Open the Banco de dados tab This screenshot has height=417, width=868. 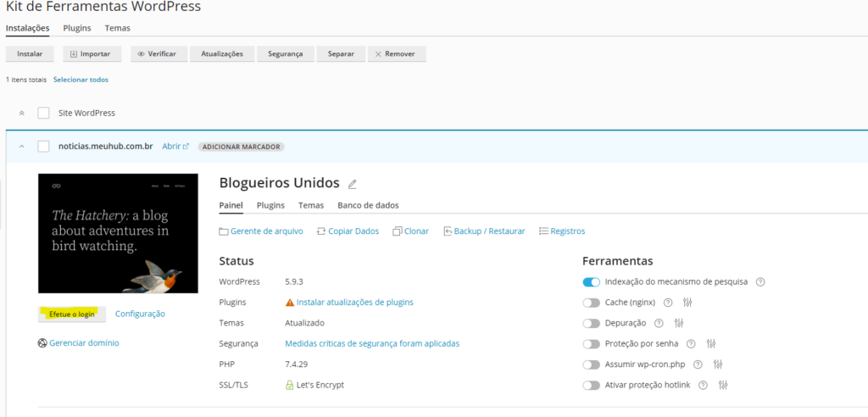[368, 205]
